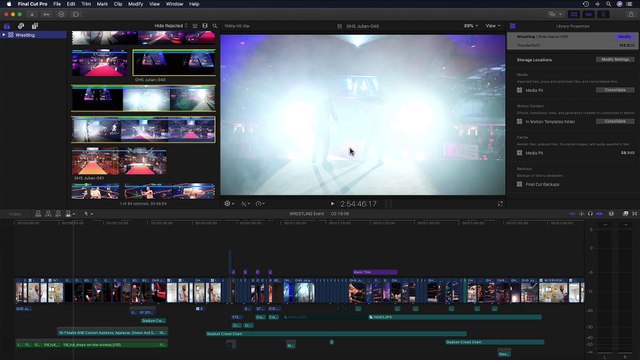640x360 pixels.
Task: Connect clip to primary storyline icon
Action: click(x=38, y=213)
